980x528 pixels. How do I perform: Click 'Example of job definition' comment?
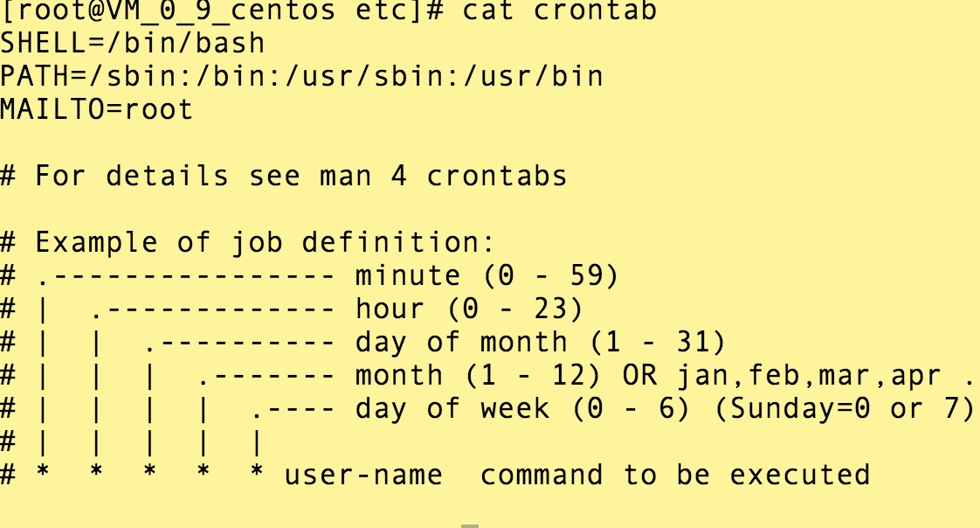(265, 243)
